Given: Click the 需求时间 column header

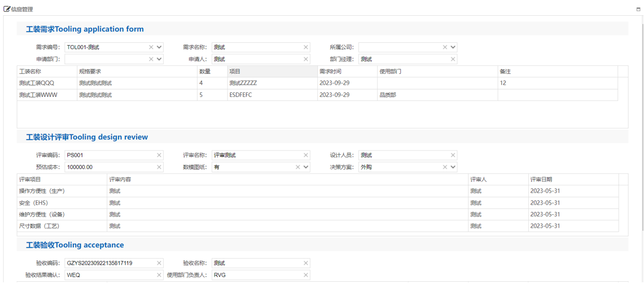Looking at the screenshot, I should [x=347, y=72].
